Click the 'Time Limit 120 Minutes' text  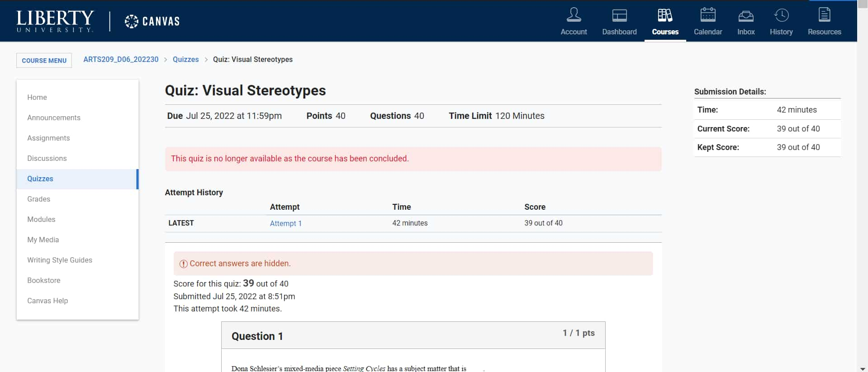[x=497, y=116]
